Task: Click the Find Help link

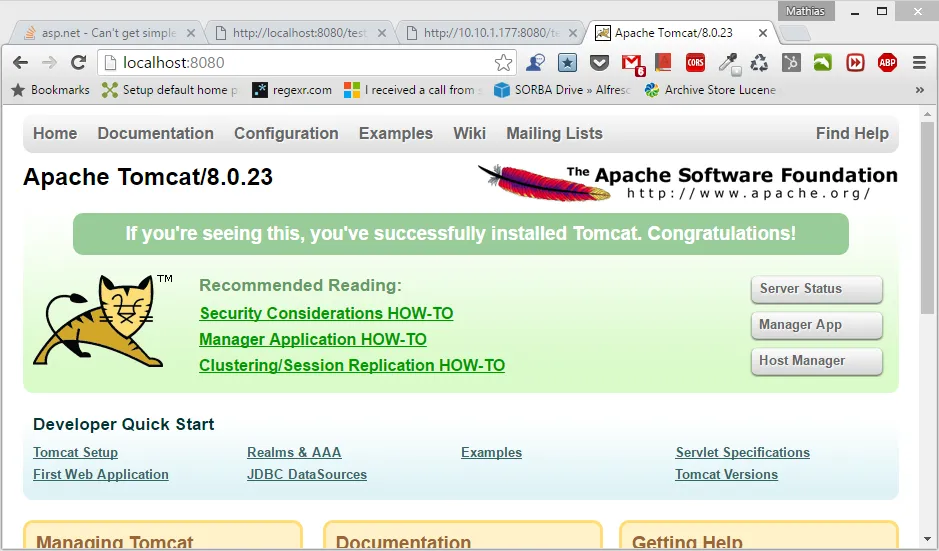Action: [x=852, y=134]
